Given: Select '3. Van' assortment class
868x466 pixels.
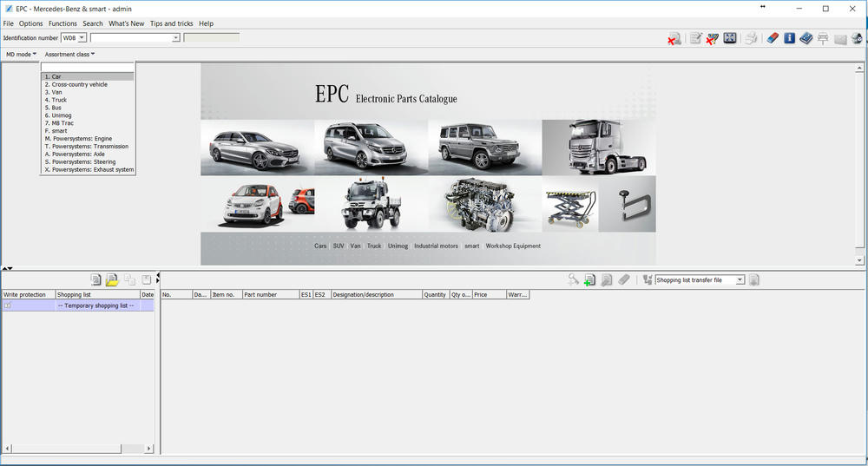Looking at the screenshot, I should (88, 93).
